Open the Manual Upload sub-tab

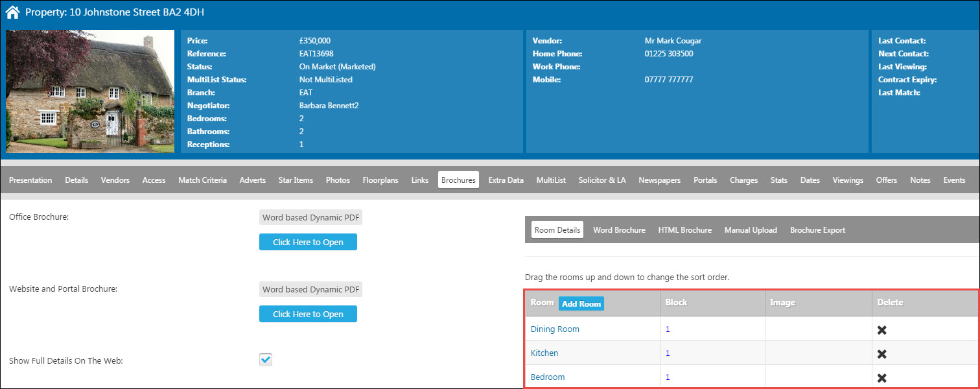(x=751, y=230)
